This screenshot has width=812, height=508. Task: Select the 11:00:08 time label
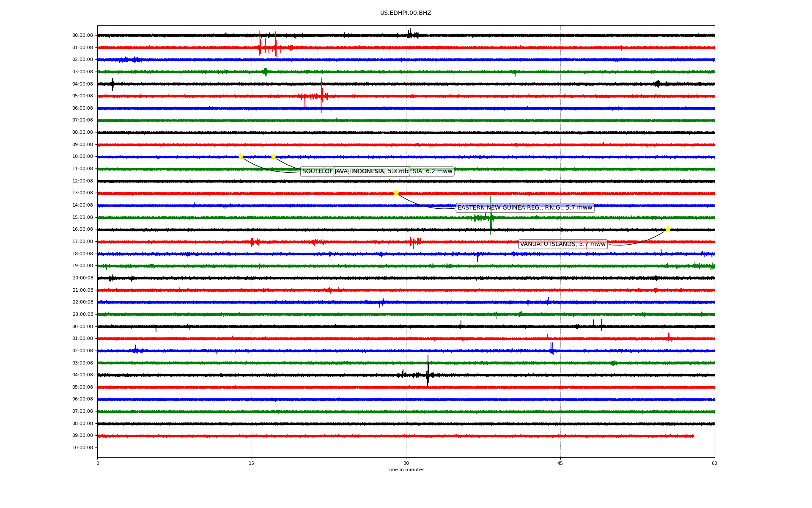coord(82,168)
